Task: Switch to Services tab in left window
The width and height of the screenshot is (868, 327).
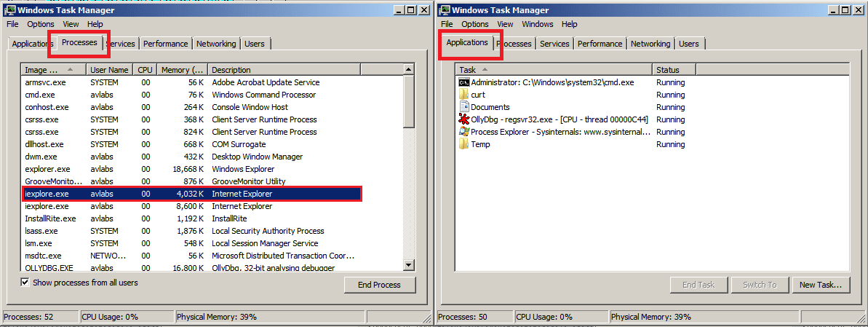Action: [x=121, y=44]
